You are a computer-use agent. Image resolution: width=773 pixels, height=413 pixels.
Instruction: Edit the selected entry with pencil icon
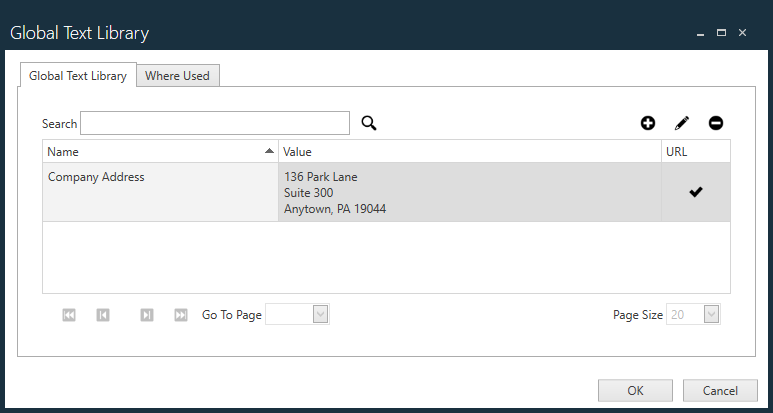(x=682, y=123)
